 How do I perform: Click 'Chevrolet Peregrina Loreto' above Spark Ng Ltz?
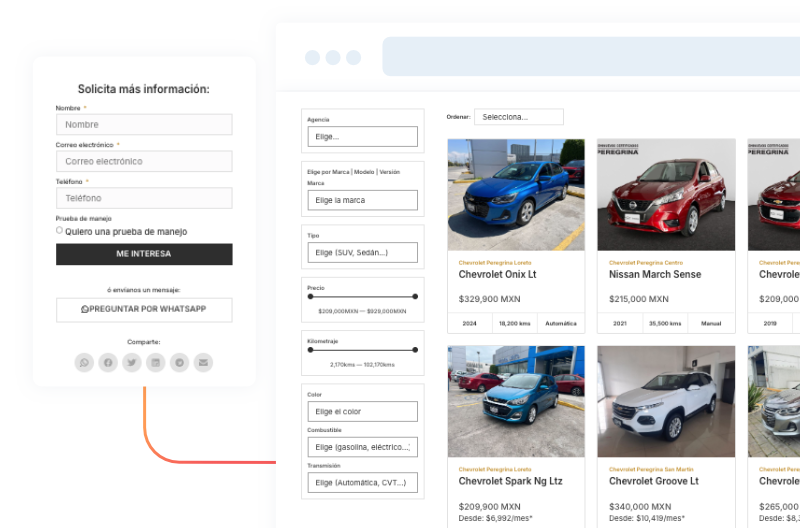click(x=495, y=469)
